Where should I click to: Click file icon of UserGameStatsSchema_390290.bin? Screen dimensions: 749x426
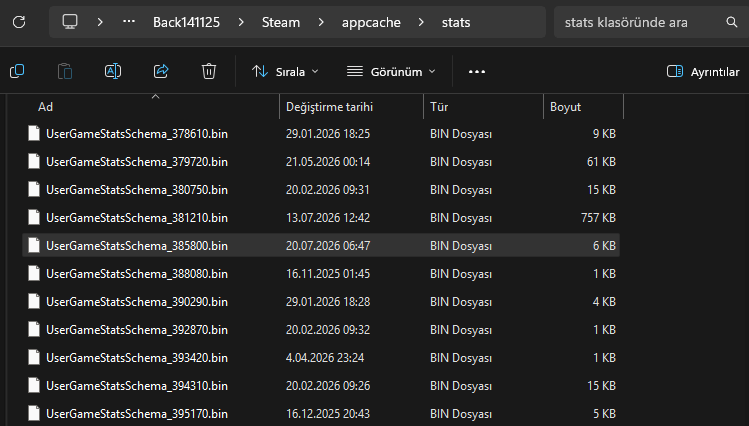click(34, 301)
